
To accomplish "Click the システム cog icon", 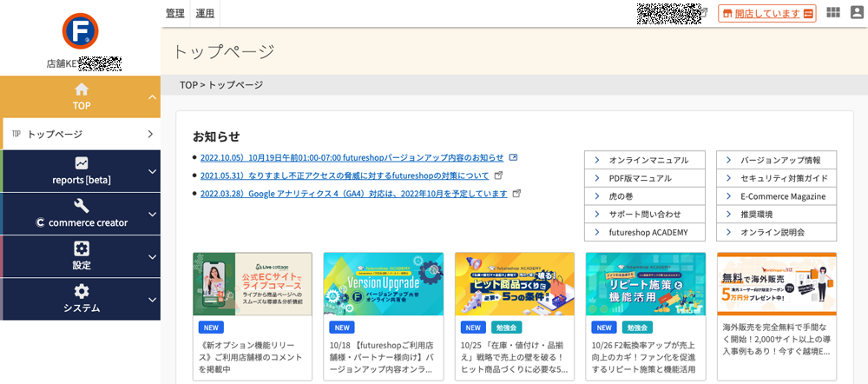I will point(82,291).
